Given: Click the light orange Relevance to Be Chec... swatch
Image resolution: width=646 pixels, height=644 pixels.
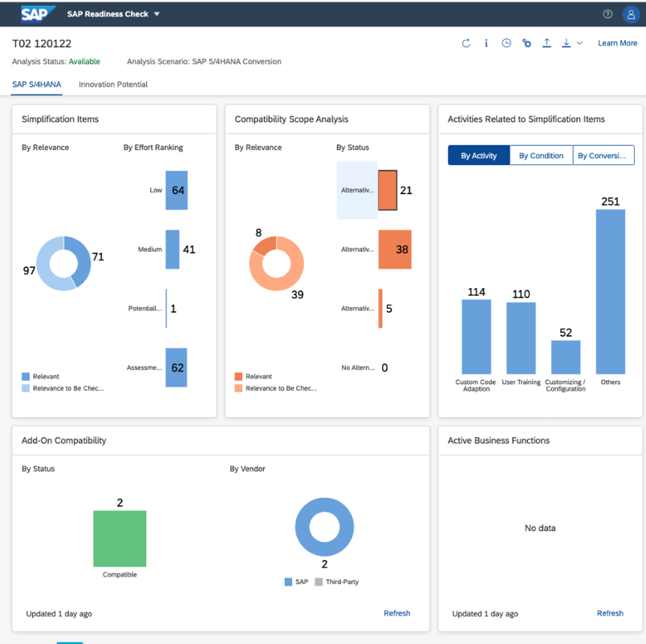Looking at the screenshot, I should tap(238, 388).
